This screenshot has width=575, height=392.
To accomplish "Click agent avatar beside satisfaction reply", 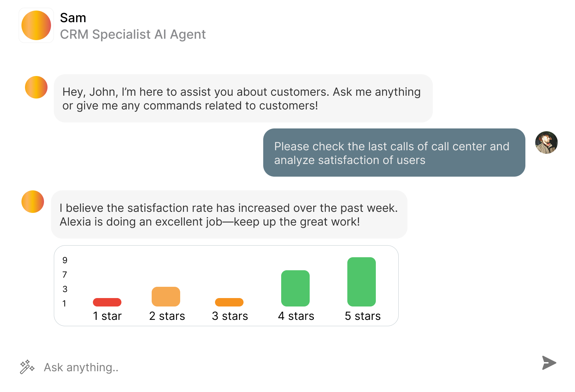I will [x=33, y=202].
